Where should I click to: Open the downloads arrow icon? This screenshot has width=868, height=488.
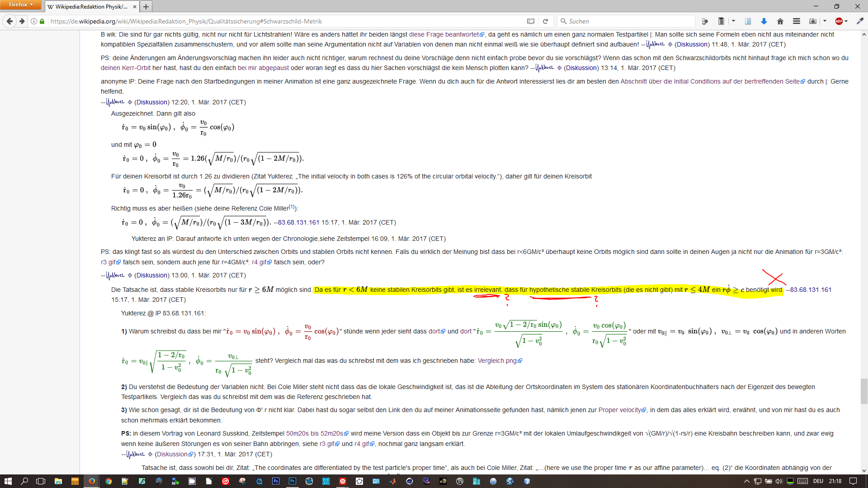point(764,21)
